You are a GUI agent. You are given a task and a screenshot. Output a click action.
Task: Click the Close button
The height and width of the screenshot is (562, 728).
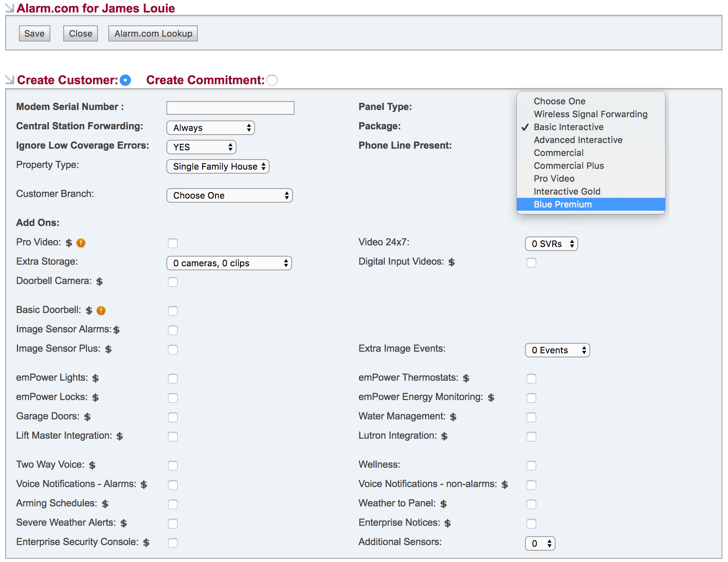pos(80,33)
